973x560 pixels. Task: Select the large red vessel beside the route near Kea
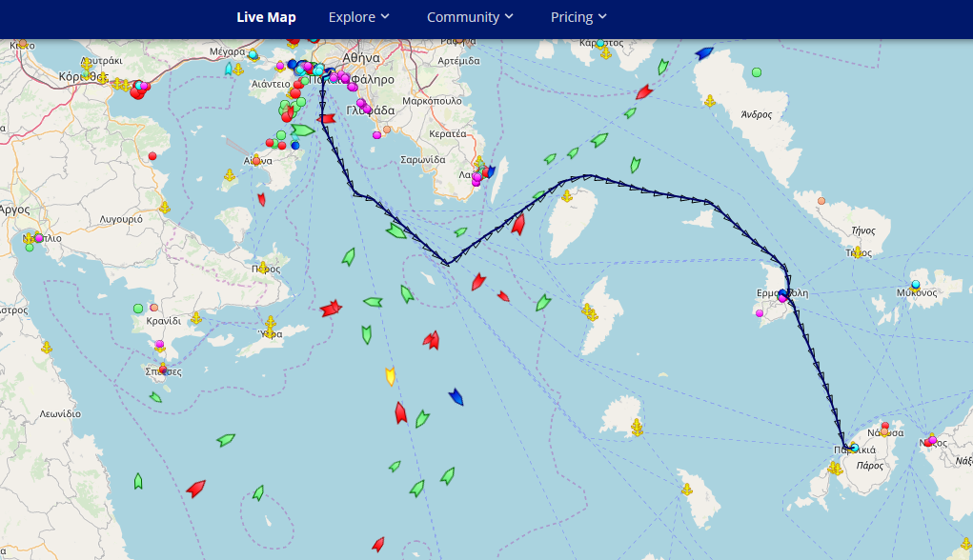(x=517, y=225)
